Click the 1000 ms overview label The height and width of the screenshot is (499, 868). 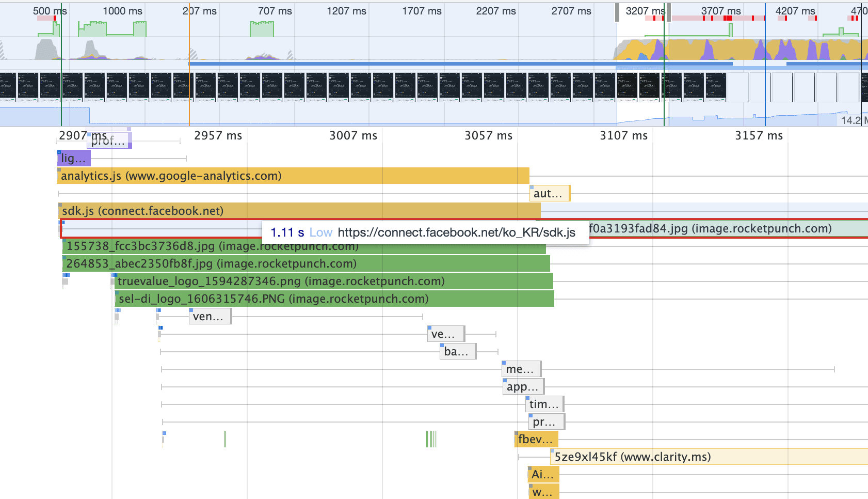click(x=123, y=11)
